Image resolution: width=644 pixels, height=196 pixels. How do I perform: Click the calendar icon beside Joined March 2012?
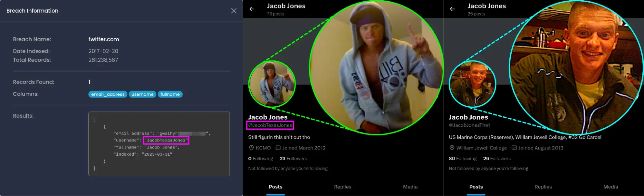click(278, 148)
